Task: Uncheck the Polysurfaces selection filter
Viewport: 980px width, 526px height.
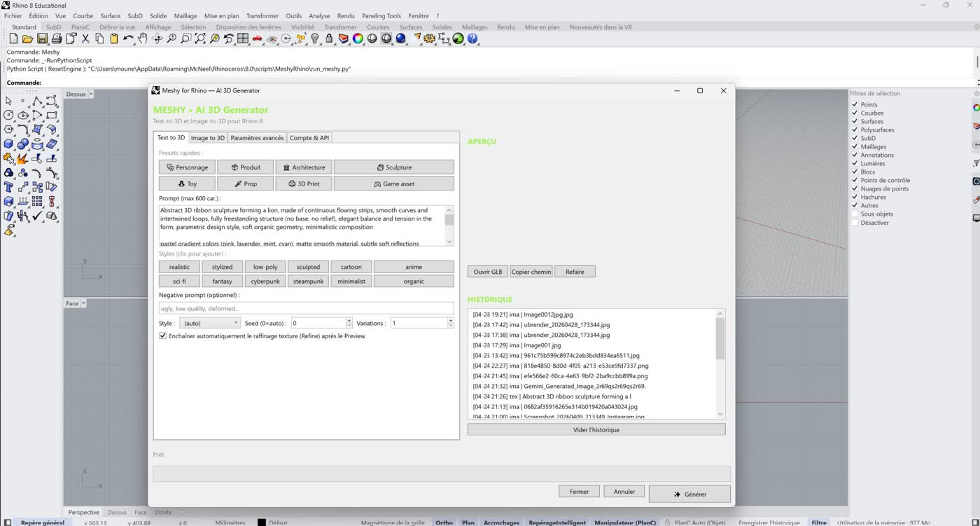Action: (x=855, y=130)
